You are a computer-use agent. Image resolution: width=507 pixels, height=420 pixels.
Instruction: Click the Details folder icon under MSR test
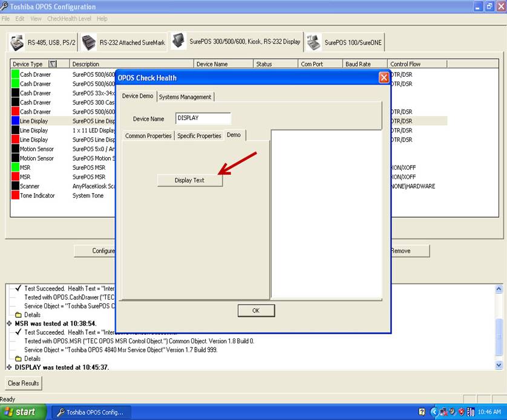[x=18, y=358]
